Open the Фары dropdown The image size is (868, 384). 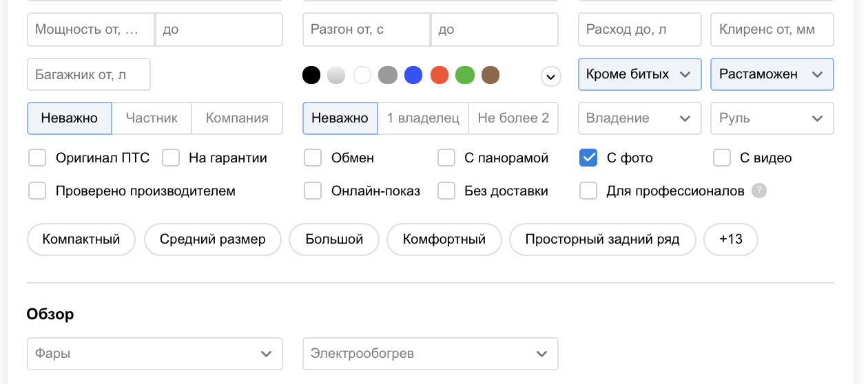click(x=155, y=354)
